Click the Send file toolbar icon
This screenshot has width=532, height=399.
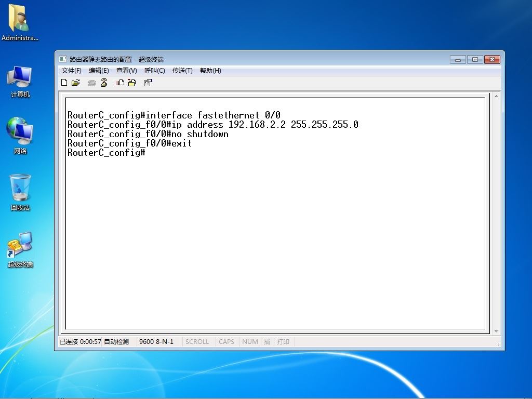[120, 83]
